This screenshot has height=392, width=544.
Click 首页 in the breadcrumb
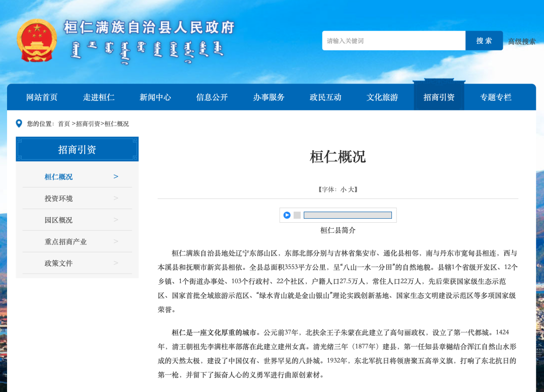click(x=64, y=124)
